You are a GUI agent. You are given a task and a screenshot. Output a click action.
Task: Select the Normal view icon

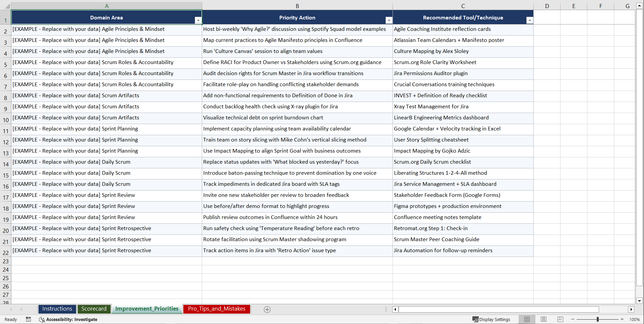pos(527,319)
